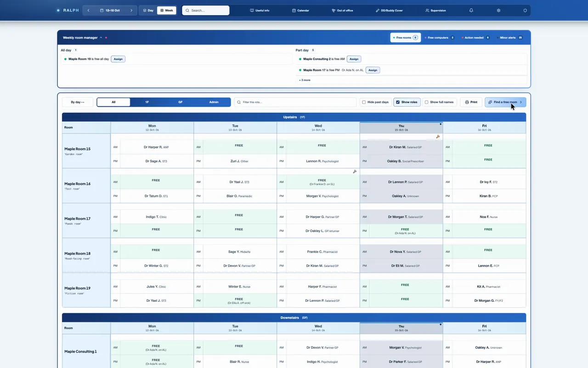The width and height of the screenshot is (588, 368).
Task: Select Maple Room 18 label
Action: click(x=77, y=253)
